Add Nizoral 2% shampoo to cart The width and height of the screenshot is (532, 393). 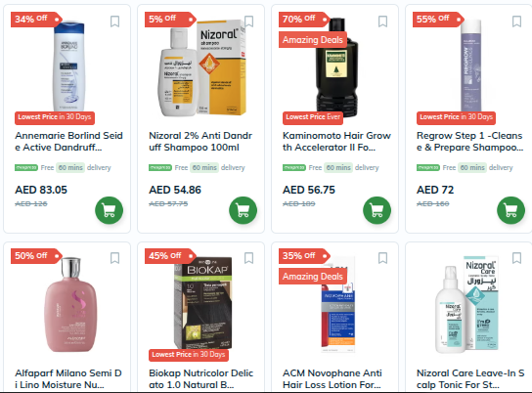click(243, 210)
